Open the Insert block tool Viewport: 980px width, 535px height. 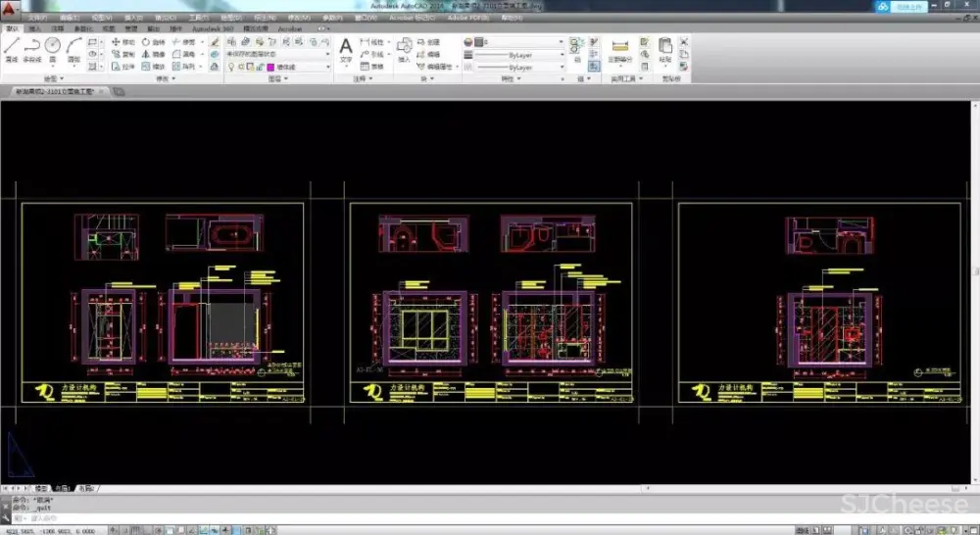tap(405, 48)
